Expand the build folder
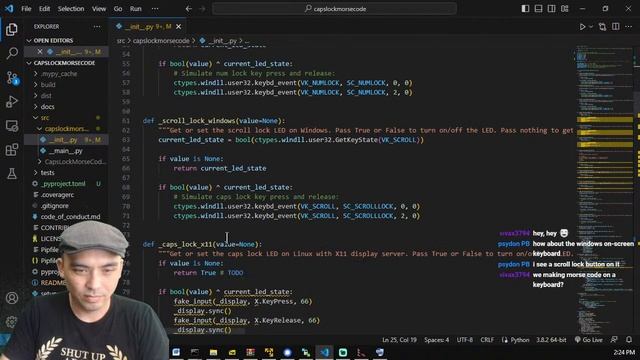Image resolution: width=640 pixels, height=360 pixels. pos(48,85)
